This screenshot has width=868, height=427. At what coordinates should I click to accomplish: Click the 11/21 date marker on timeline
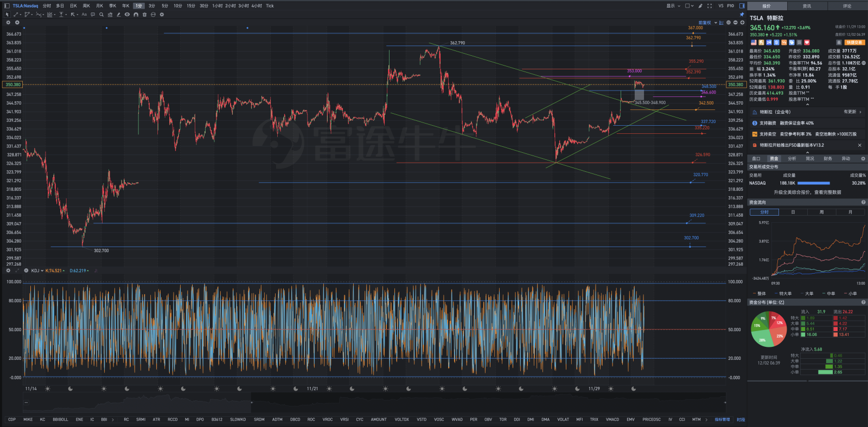point(312,389)
